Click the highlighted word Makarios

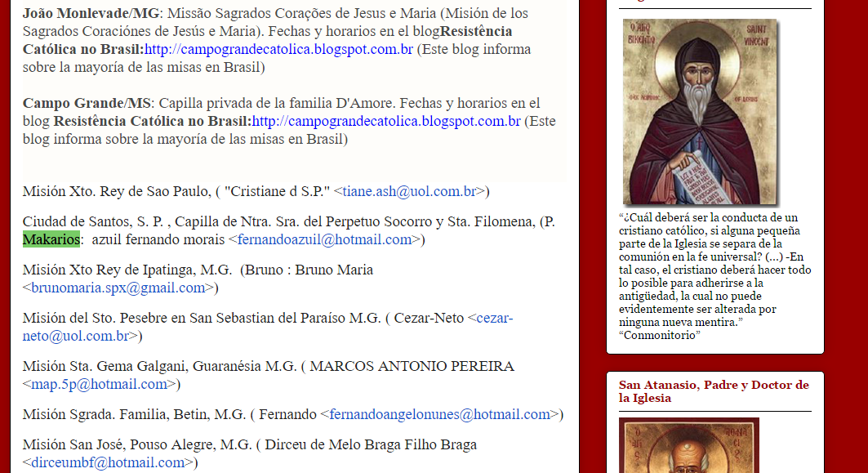(51, 239)
